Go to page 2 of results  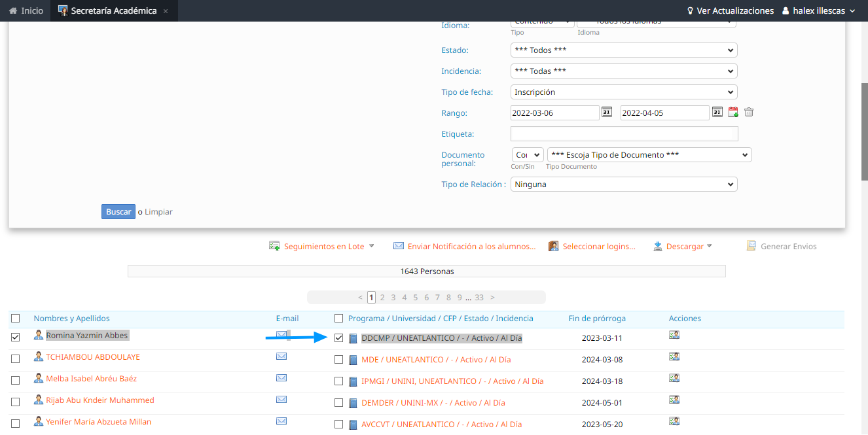click(382, 298)
